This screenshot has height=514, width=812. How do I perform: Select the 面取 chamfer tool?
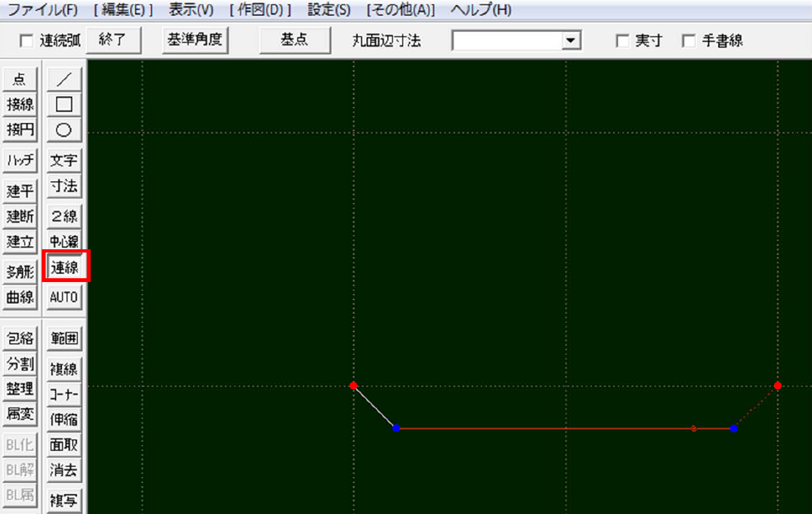(64, 445)
